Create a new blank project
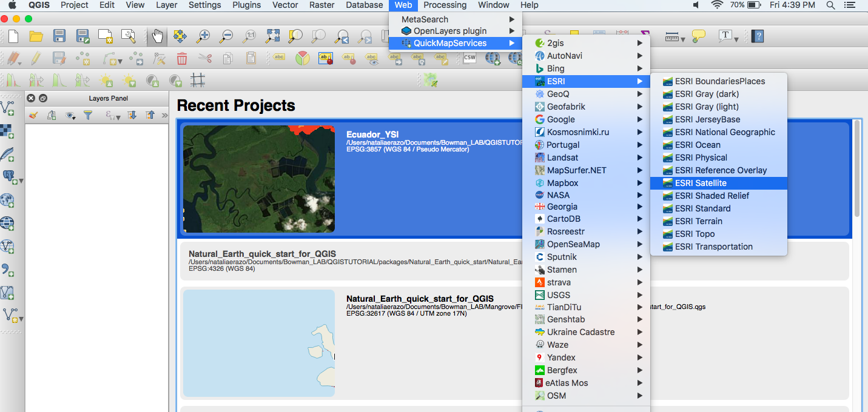The width and height of the screenshot is (868, 412). pos(13,36)
